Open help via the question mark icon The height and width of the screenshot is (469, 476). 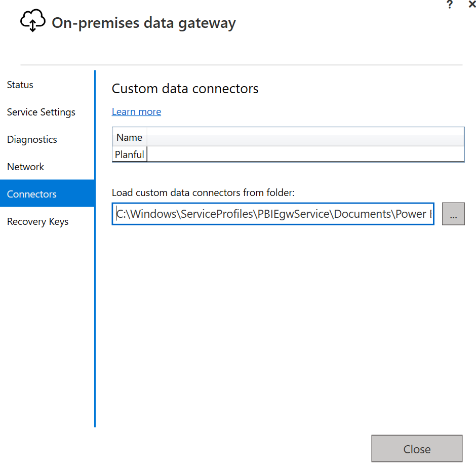pyautogui.click(x=449, y=5)
